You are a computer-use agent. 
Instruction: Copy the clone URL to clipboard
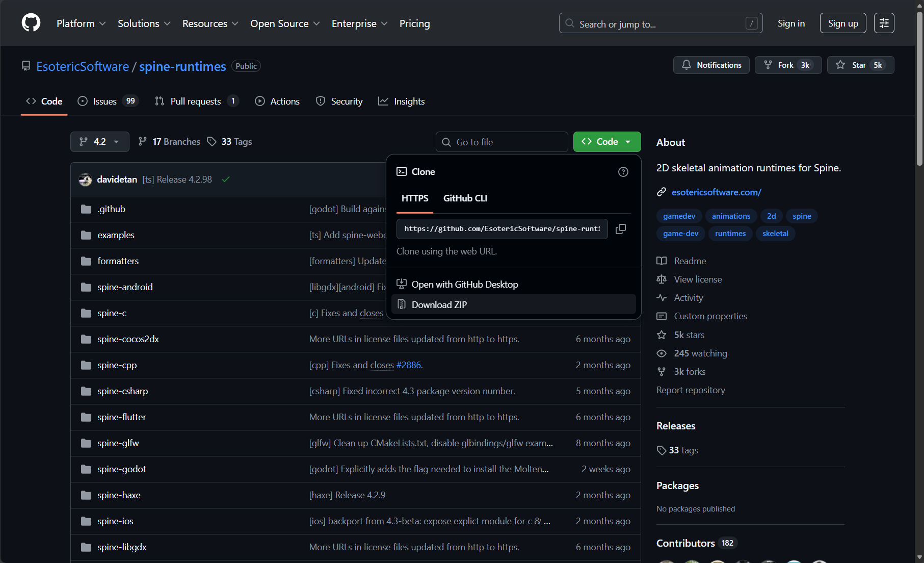coord(621,229)
